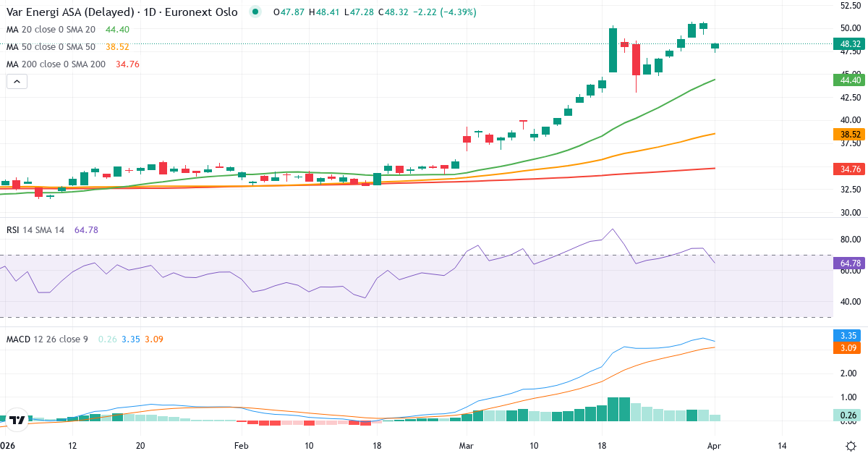Image resolution: width=868 pixels, height=456 pixels.
Task: Click the purple RSI 64.78 value tag
Action: pyautogui.click(x=848, y=263)
